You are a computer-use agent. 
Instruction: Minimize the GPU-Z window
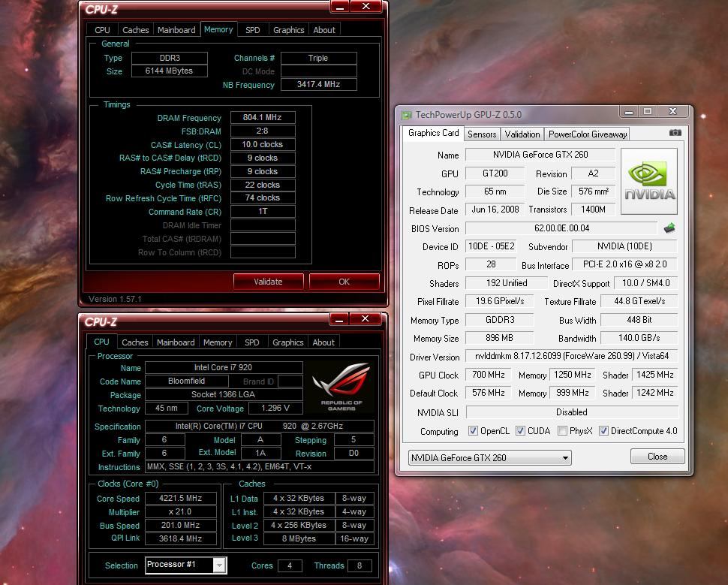tap(629, 111)
